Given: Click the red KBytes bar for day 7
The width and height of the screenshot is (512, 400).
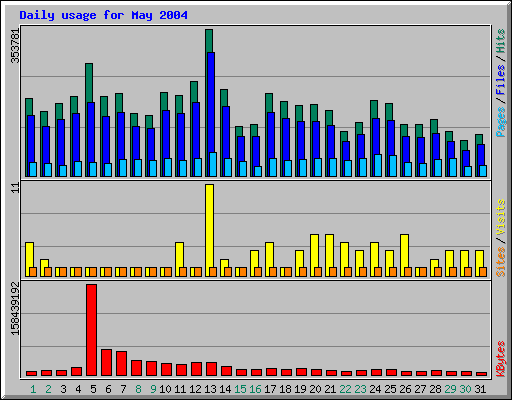Looking at the screenshot, I should tap(121, 363).
